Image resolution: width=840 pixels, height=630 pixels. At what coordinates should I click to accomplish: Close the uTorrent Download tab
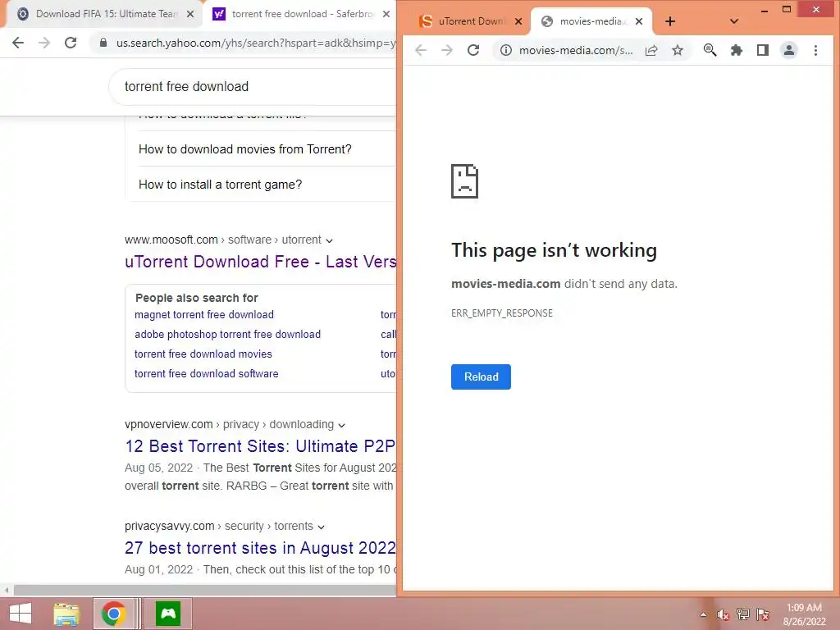[x=518, y=21]
